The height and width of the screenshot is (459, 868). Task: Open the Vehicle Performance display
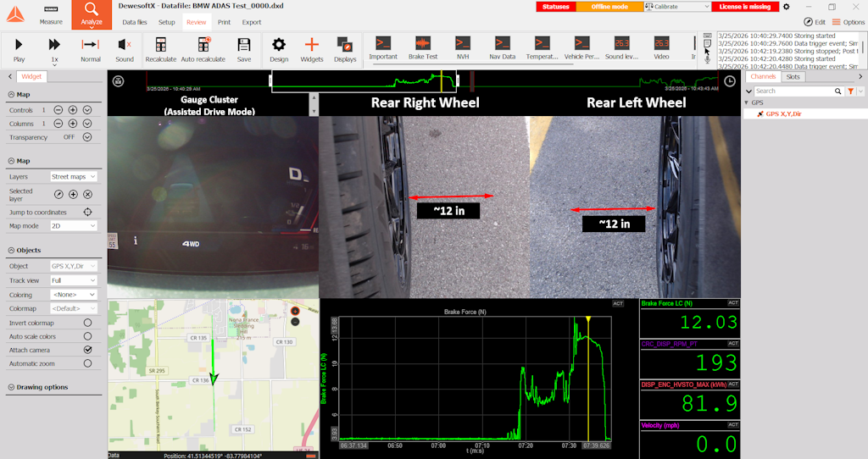(x=581, y=48)
